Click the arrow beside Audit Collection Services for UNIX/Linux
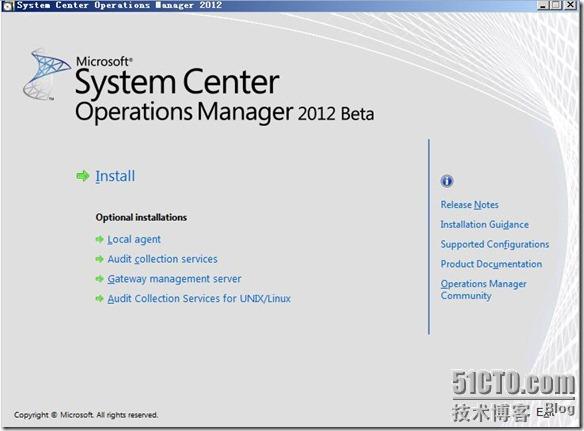 pos(99,298)
